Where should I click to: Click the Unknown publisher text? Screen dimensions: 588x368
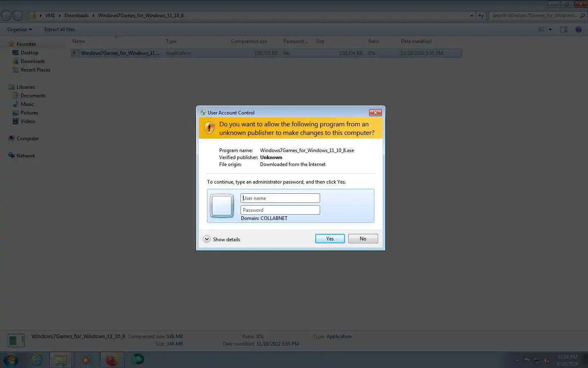coord(271,157)
